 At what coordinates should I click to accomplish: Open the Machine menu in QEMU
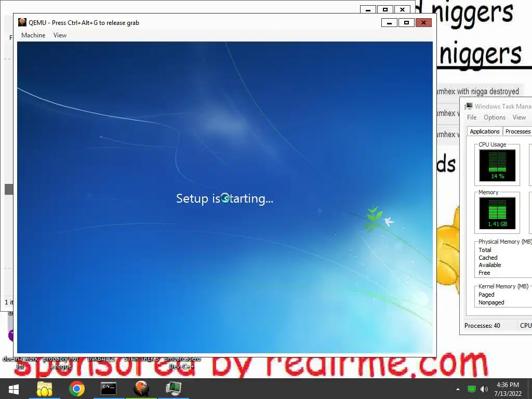coord(33,35)
